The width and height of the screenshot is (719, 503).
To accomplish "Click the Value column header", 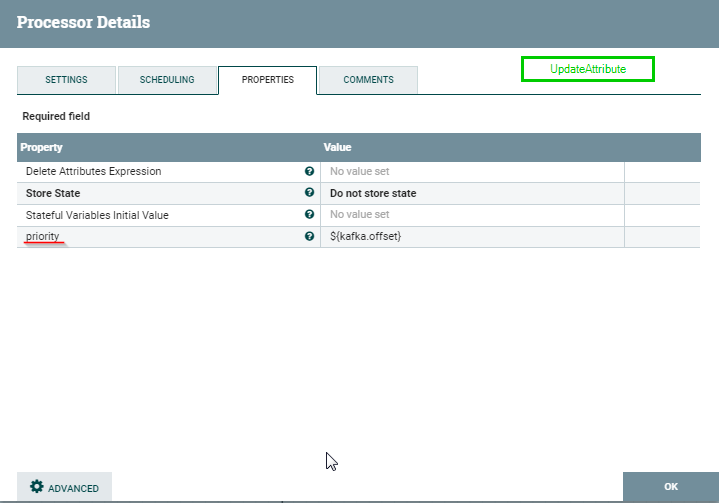I will 337,147.
